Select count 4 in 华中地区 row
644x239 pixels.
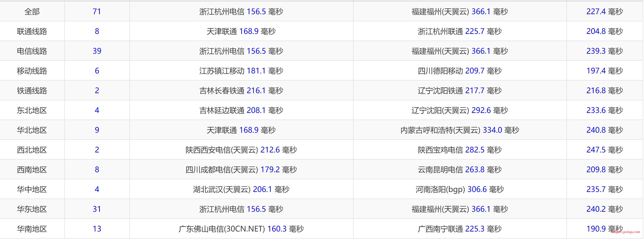tap(97, 189)
